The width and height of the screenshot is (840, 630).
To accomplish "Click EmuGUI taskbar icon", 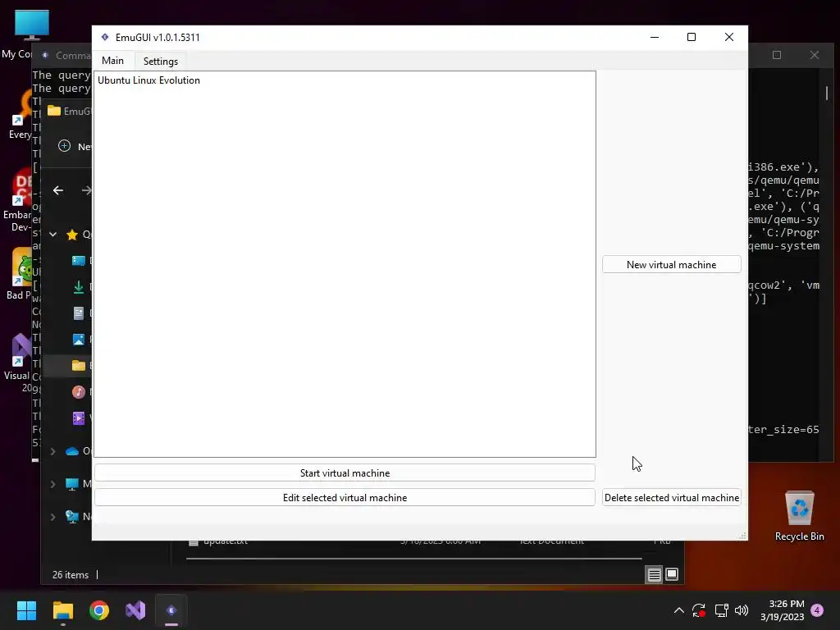I will pos(171,610).
